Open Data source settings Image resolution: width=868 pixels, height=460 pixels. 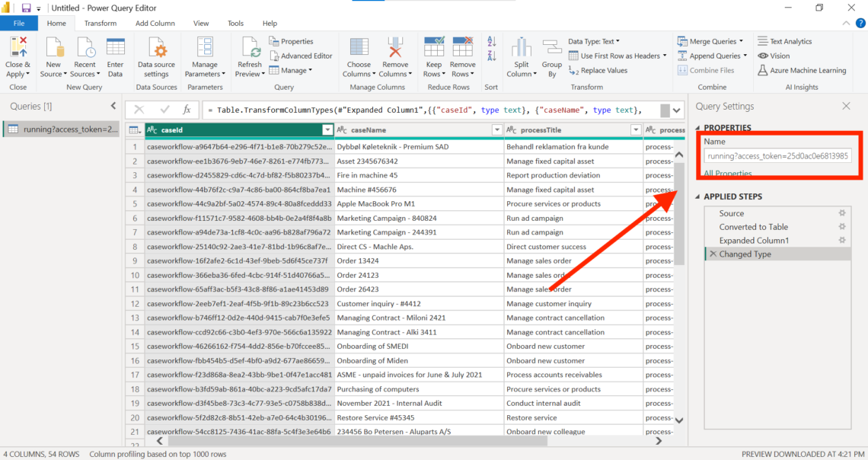156,50
